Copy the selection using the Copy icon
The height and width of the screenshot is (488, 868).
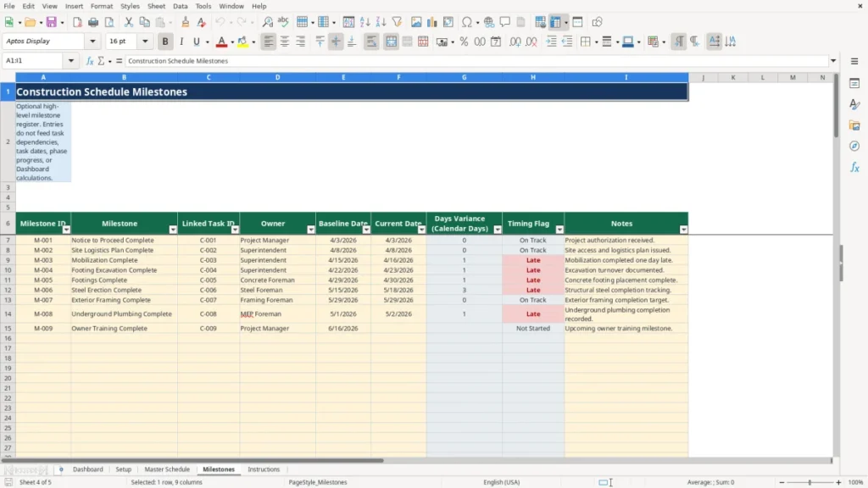point(144,22)
